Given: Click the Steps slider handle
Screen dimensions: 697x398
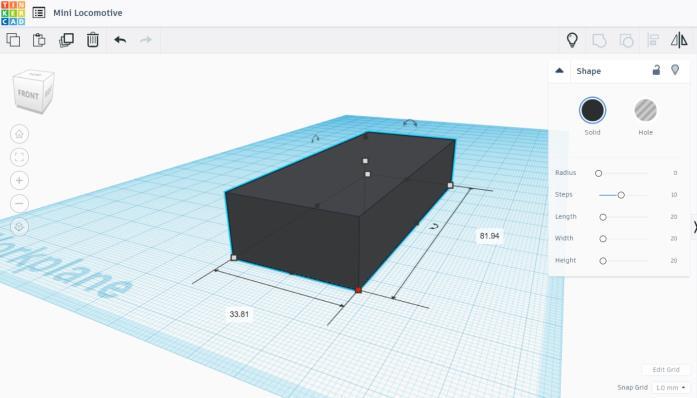Looking at the screenshot, I should point(621,195).
